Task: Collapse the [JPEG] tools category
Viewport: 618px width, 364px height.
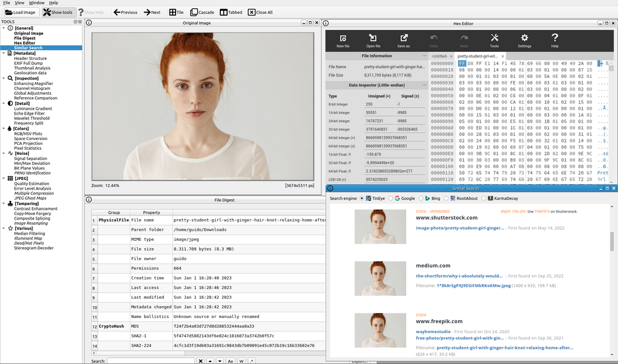Action: 4,177
